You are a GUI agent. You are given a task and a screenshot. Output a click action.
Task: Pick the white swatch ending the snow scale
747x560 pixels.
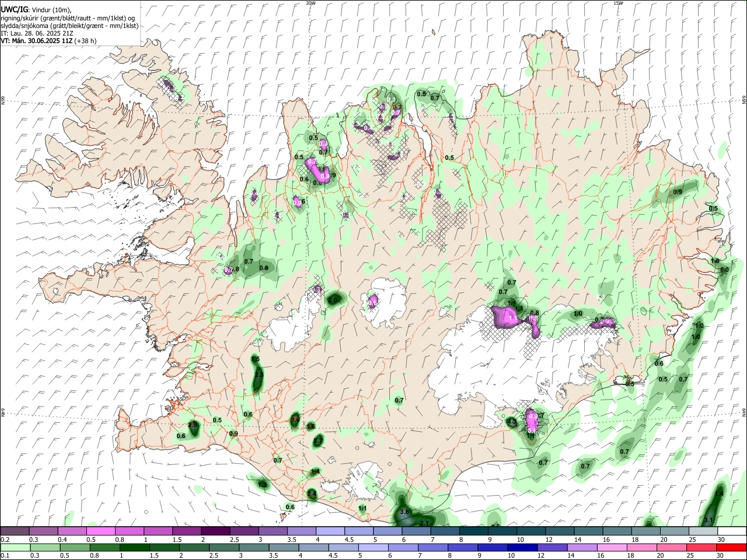(x=732, y=531)
